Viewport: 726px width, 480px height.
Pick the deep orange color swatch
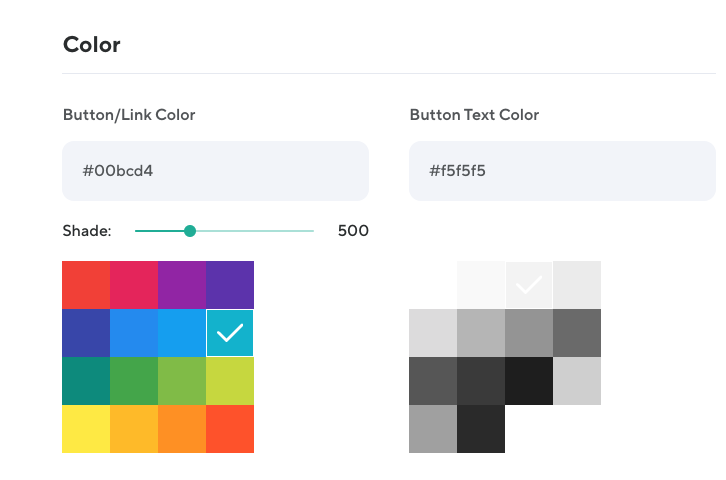230,429
